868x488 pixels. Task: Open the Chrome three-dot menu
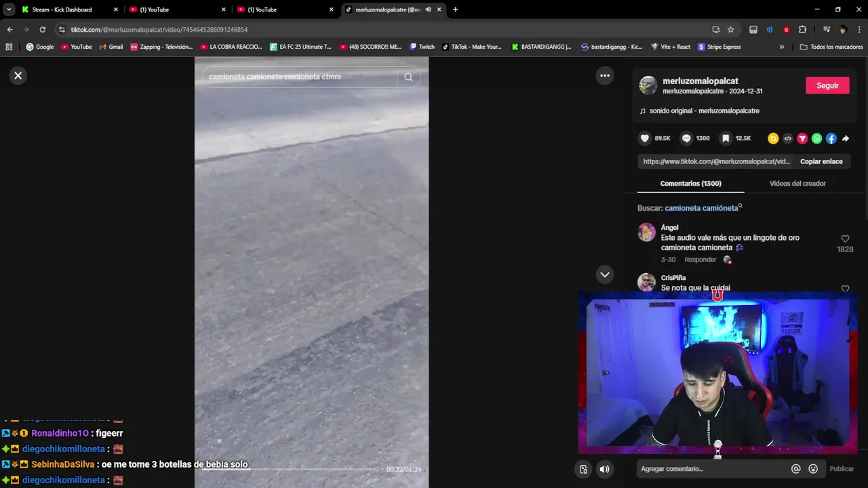859,30
